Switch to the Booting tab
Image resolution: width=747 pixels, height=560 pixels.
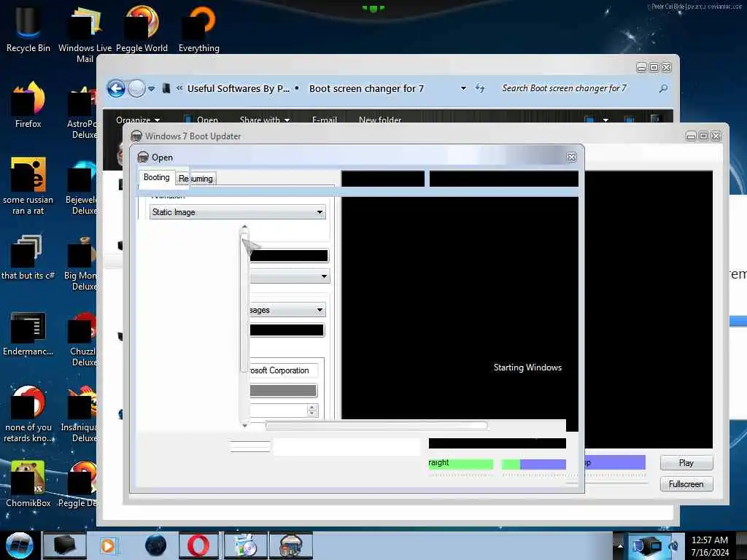(x=157, y=177)
